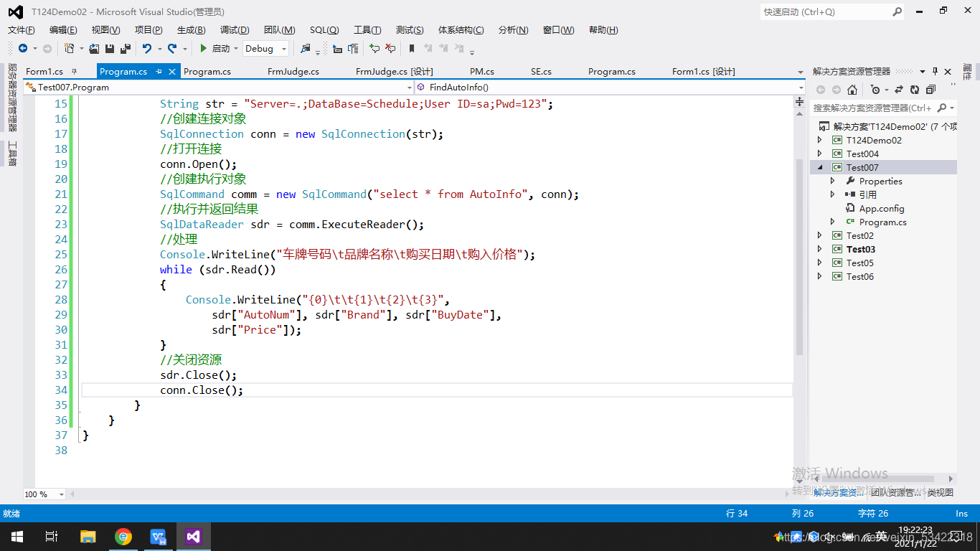The image size is (980, 551).
Task: Click the Windows Start button
Action: tap(17, 537)
